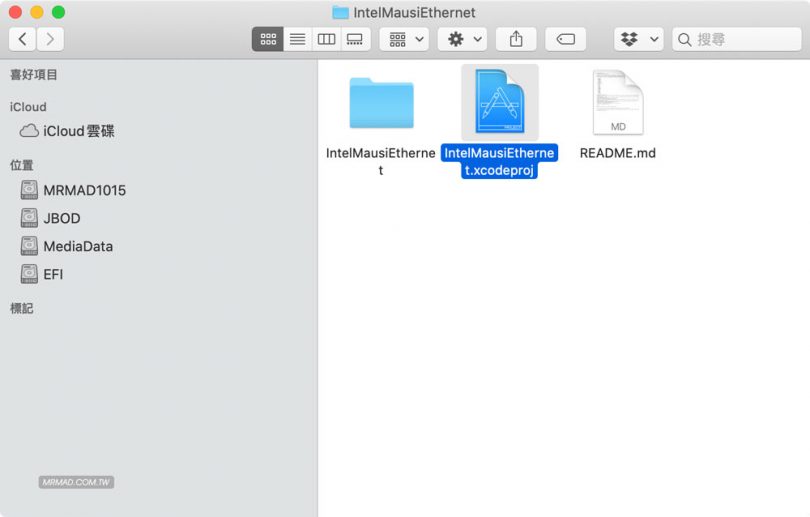This screenshot has height=517, width=810.
Task: Click the Edit Tags button
Action: coord(566,39)
